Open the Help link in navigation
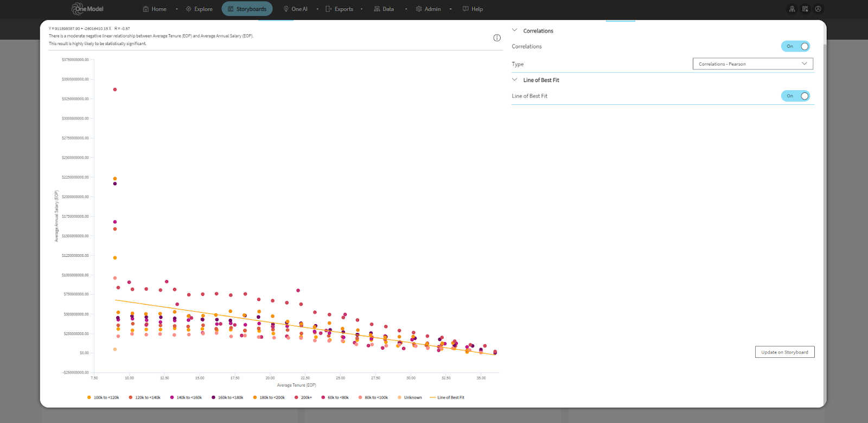This screenshot has height=423, width=868. click(x=473, y=9)
